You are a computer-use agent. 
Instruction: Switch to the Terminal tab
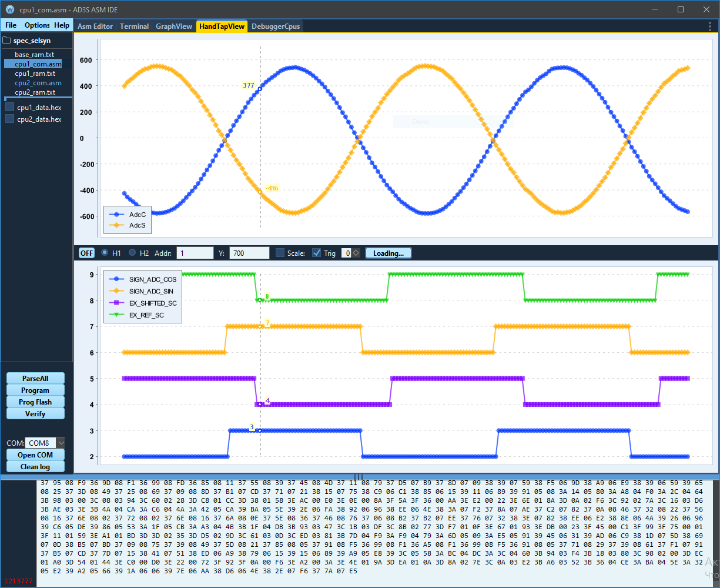tap(135, 26)
